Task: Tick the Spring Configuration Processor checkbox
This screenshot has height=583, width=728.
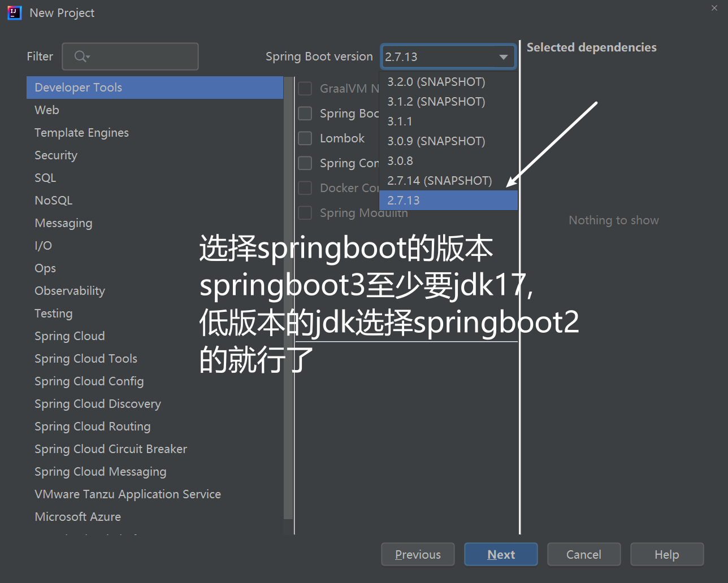Action: coord(305,163)
